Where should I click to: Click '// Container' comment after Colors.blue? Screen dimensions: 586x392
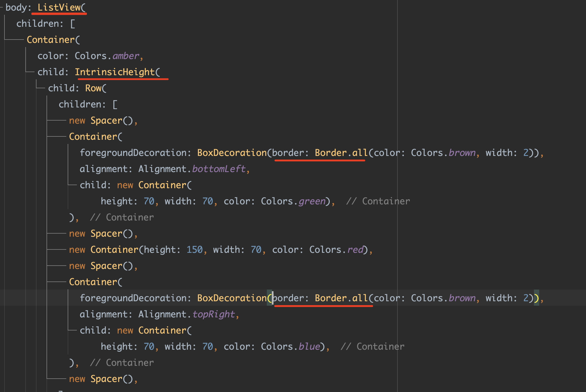[373, 347]
